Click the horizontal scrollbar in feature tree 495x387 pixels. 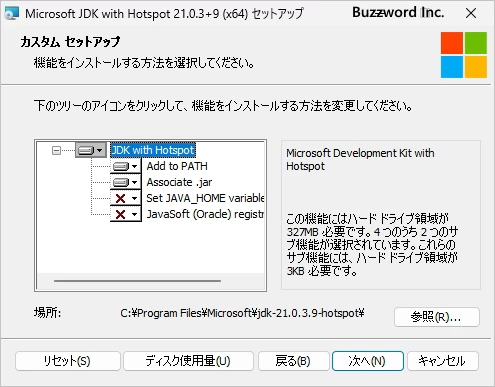click(x=137, y=281)
